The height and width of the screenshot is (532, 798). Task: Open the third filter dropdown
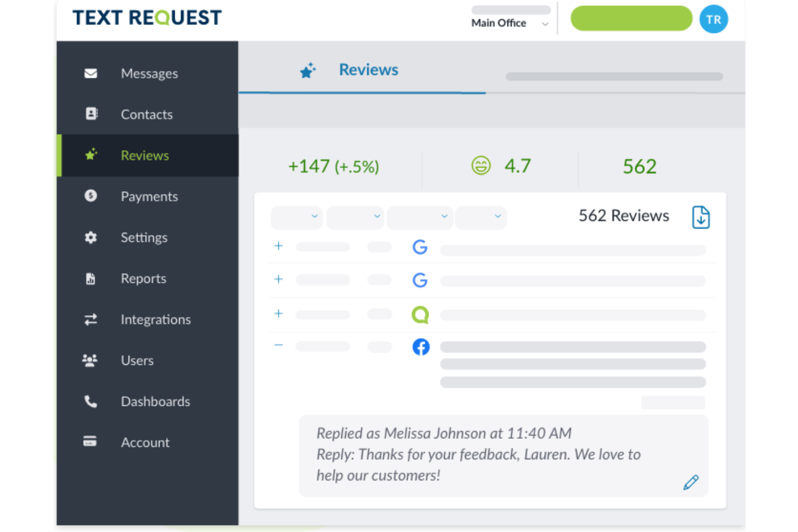[x=419, y=217]
